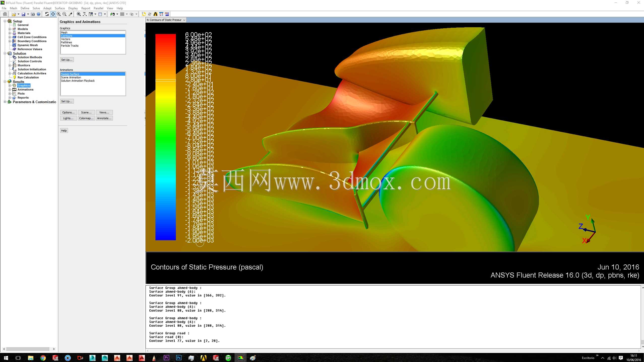The width and height of the screenshot is (644, 362).
Task: Open Google Chrome from the taskbar
Action: [x=43, y=358]
